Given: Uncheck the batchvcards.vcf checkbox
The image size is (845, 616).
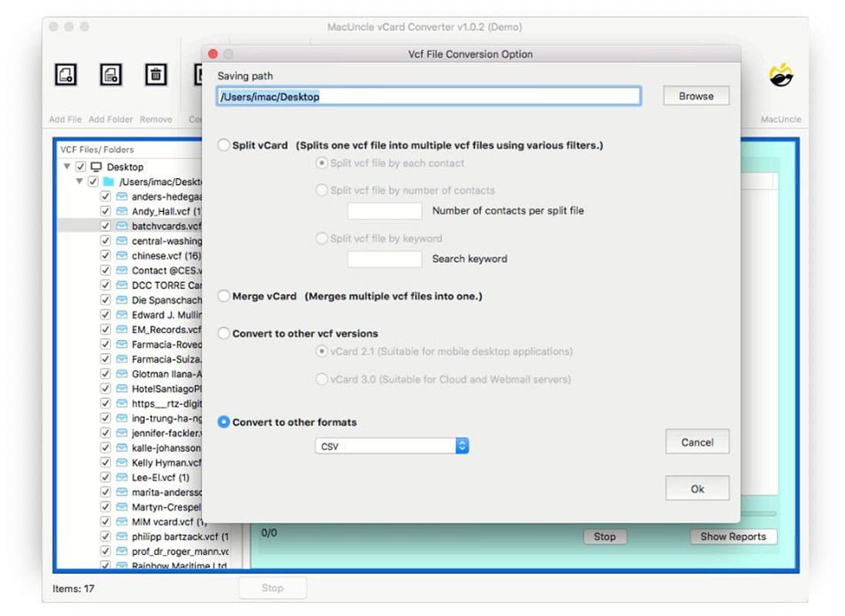Looking at the screenshot, I should [106, 226].
